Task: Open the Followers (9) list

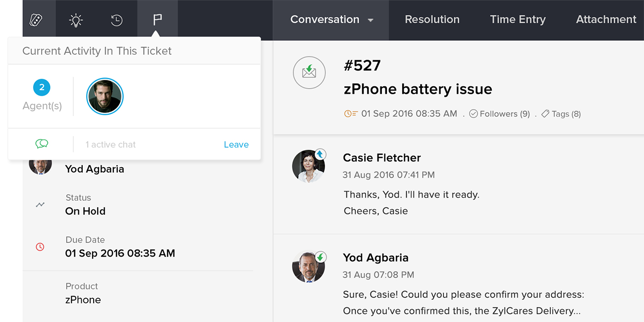Action: [x=499, y=114]
